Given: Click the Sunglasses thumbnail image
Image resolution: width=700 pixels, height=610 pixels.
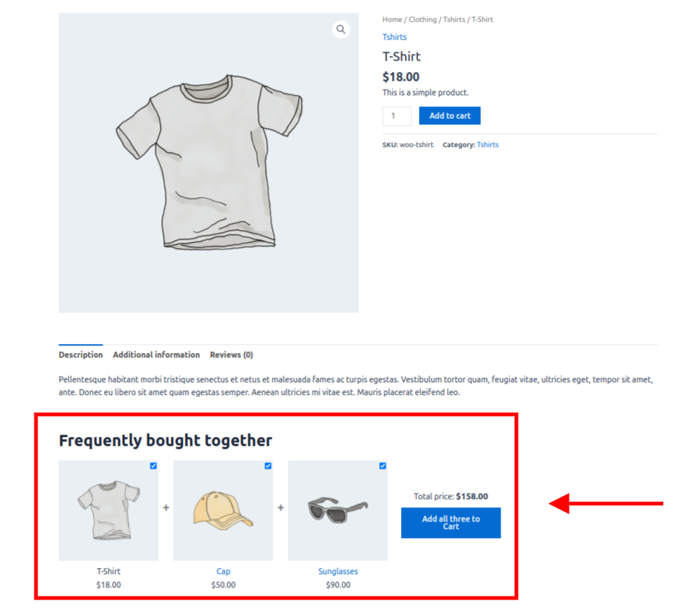Looking at the screenshot, I should pyautogui.click(x=338, y=510).
